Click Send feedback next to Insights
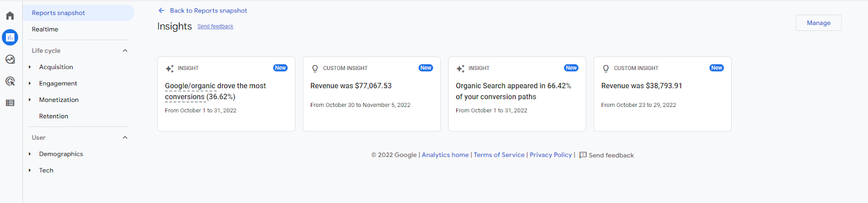This screenshot has height=203, width=868. click(215, 27)
